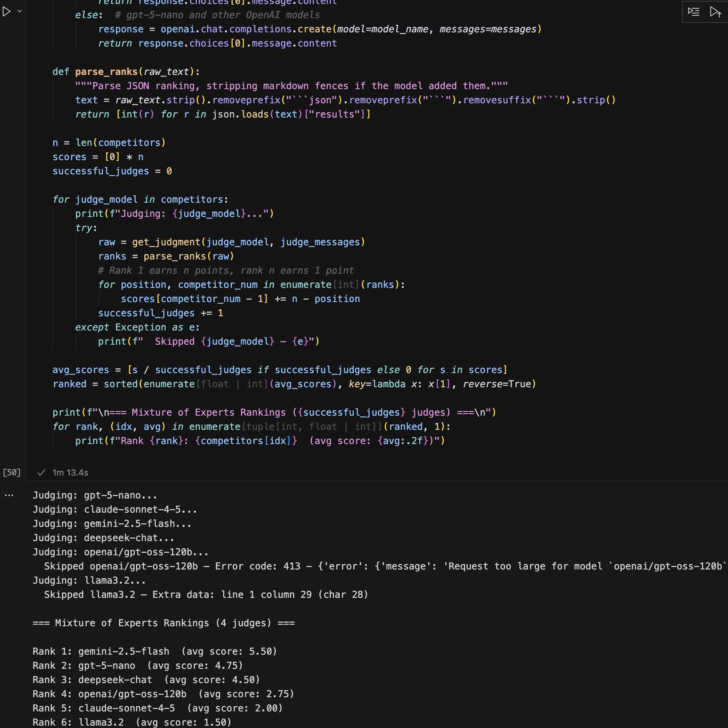Image resolution: width=728 pixels, height=728 pixels.
Task: Click the 'Rank 5: claude-sonnet-4-5' output line
Action: [x=157, y=708]
